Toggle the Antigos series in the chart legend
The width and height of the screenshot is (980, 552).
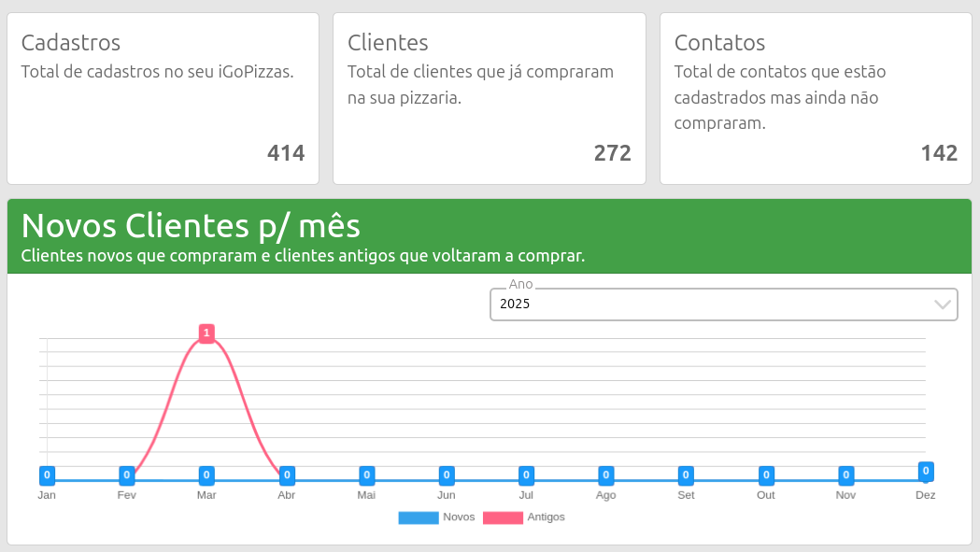click(546, 517)
